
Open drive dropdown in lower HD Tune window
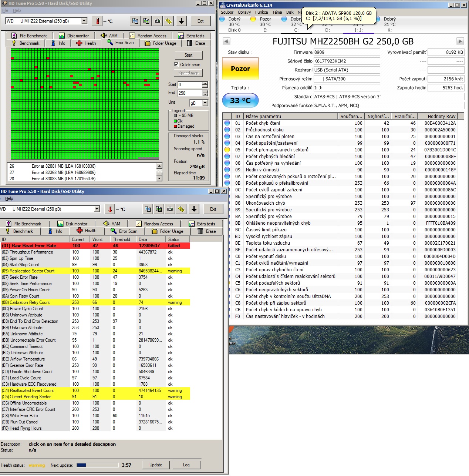[97, 209]
